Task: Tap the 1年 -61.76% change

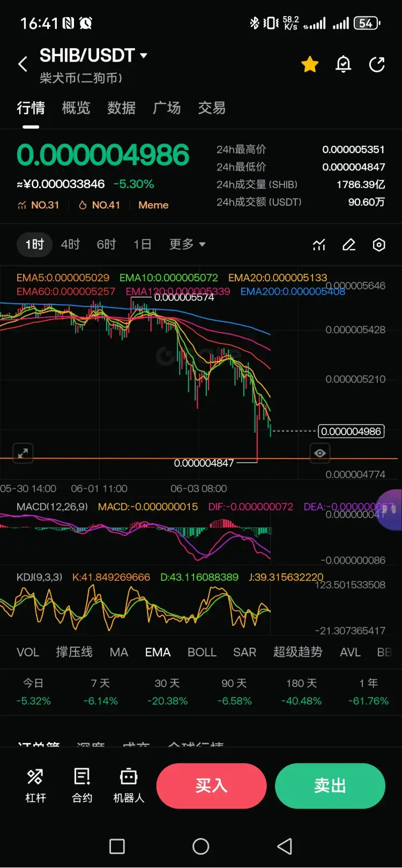Action: point(368,692)
